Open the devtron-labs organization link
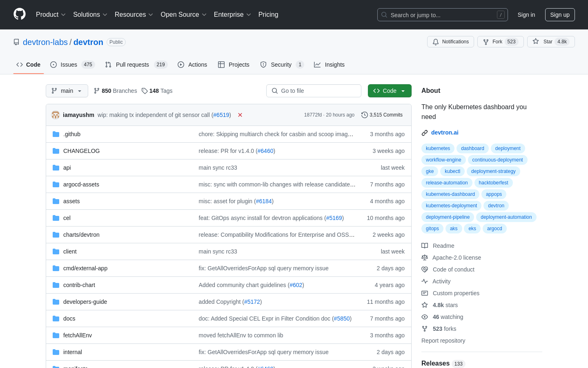This screenshot has height=368, width=588. tap(45, 42)
